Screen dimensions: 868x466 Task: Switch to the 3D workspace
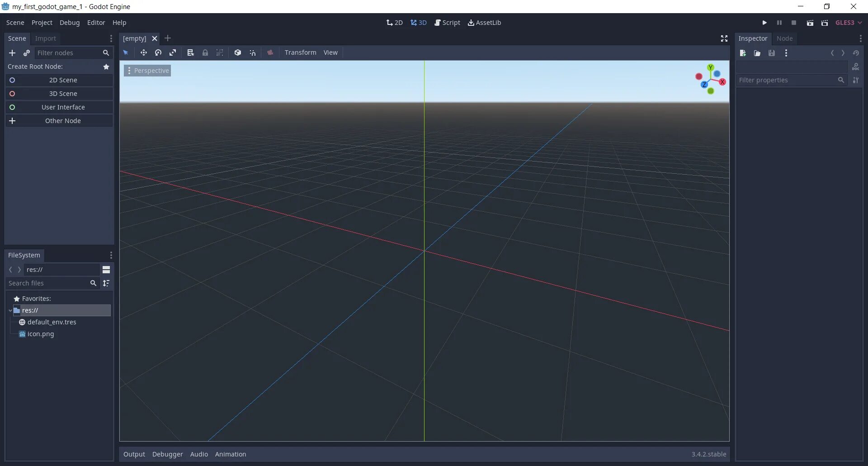419,23
